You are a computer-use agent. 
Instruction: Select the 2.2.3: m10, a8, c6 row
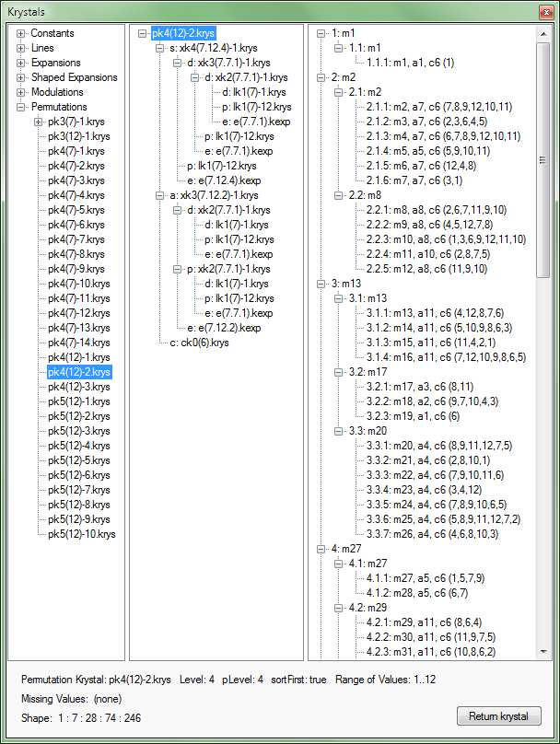pos(446,239)
